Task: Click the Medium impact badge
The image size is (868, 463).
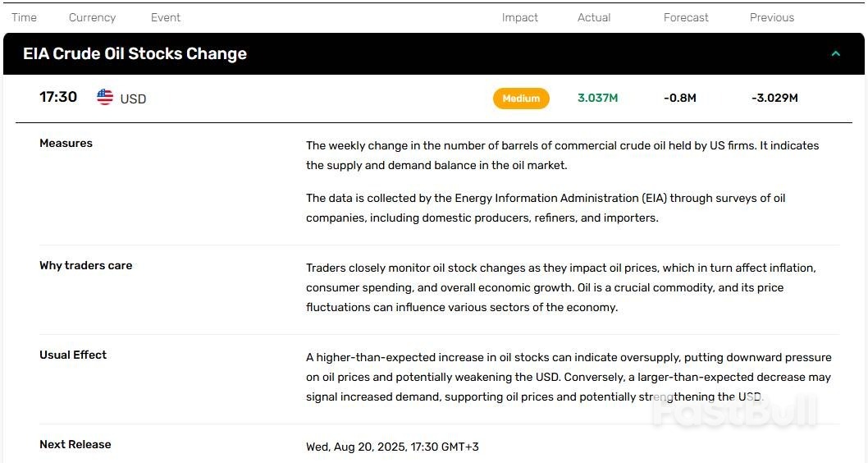Action: (521, 98)
